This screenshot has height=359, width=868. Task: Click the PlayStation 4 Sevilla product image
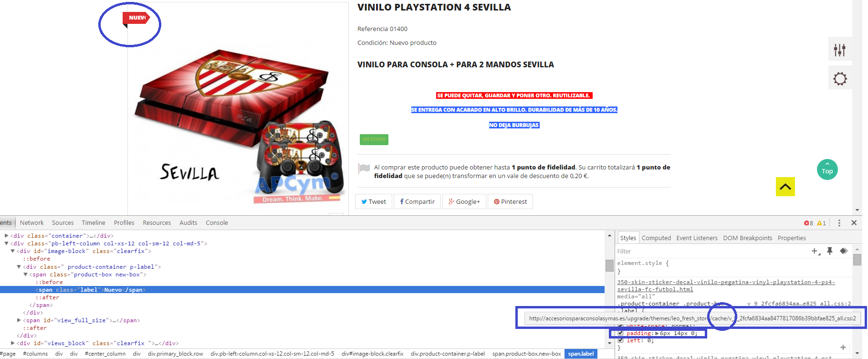(x=238, y=123)
